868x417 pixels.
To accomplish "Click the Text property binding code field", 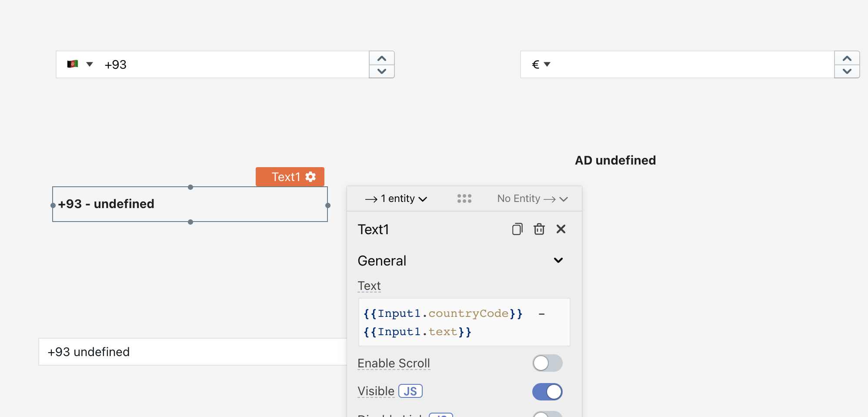I will point(464,323).
